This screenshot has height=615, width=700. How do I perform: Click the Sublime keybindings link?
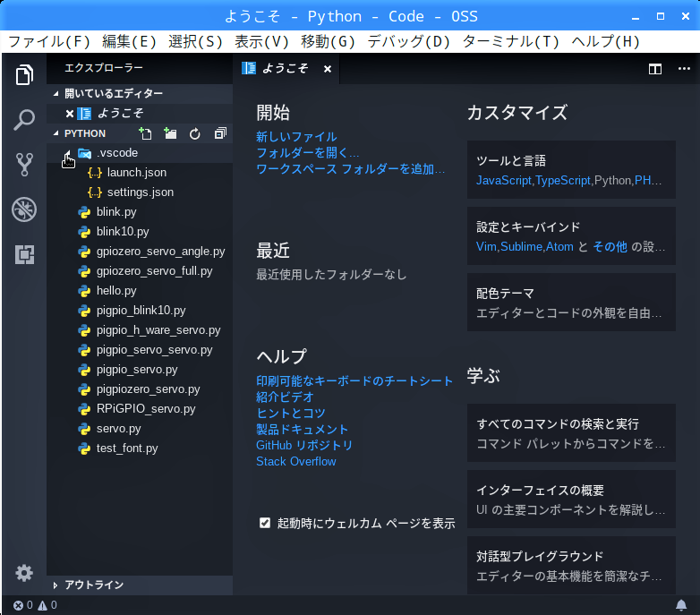(x=522, y=246)
